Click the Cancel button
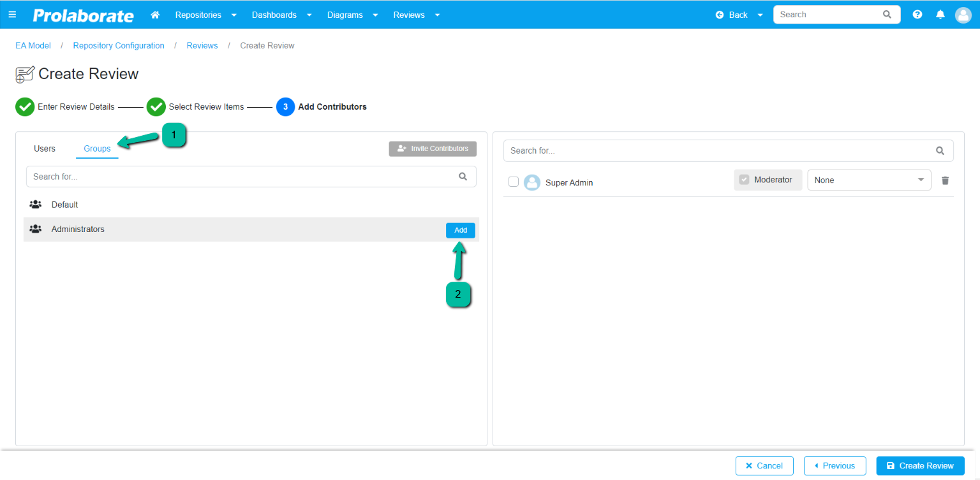 coord(764,466)
